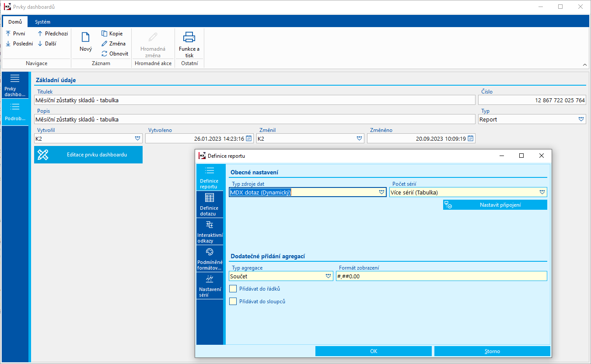Open Podrobnosti detail view in sidebar
The height and width of the screenshot is (364, 591).
[x=15, y=112]
